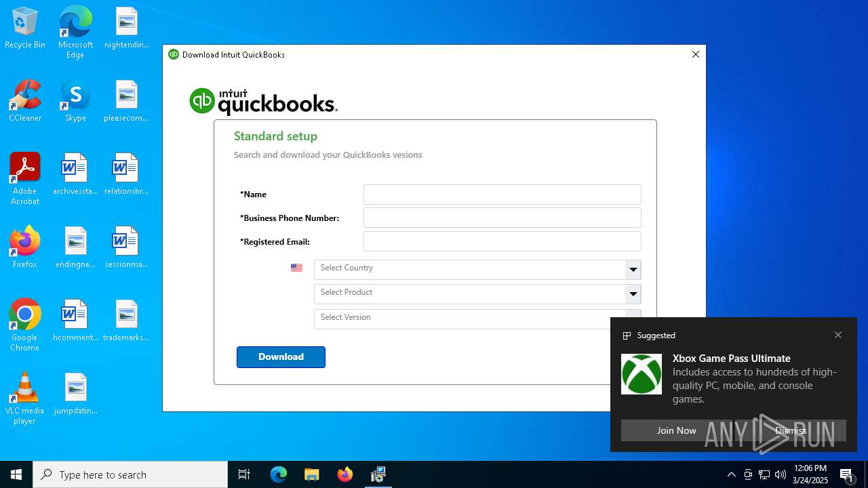The image size is (868, 488).
Task: Open the network status tray icon
Action: point(764,474)
